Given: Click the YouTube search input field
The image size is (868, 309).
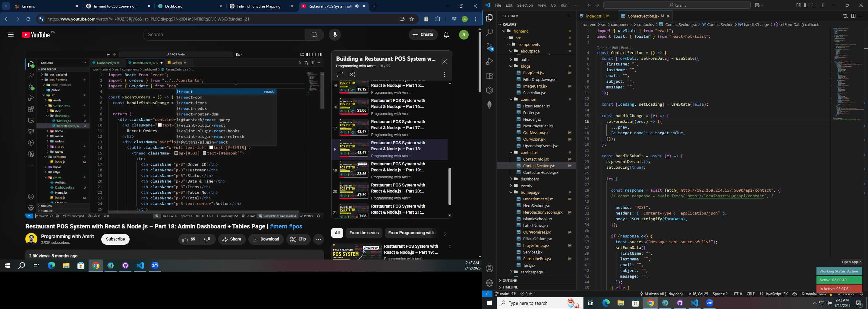Looking at the screenshot, I should pyautogui.click(x=224, y=35).
